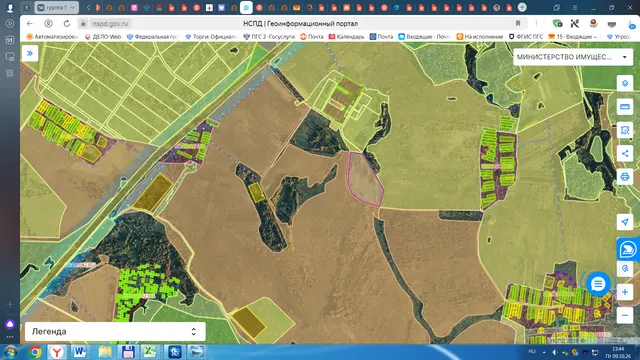The width and height of the screenshot is (640, 360).
Task: Open the round blue chat button
Action: pos(598,284)
